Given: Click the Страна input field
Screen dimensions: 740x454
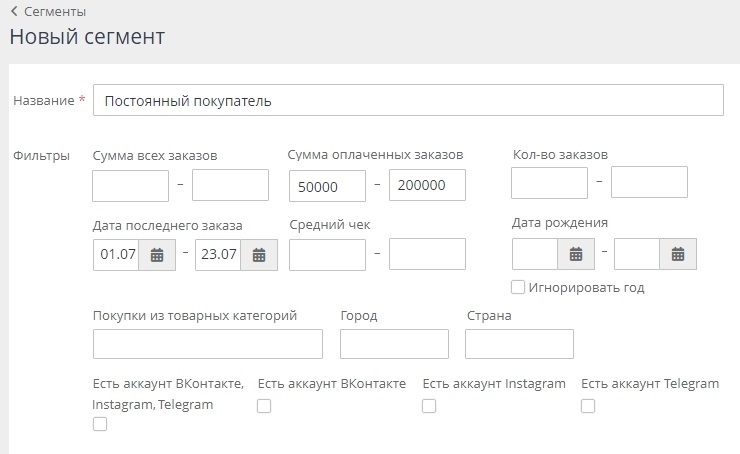Looking at the screenshot, I should point(519,343).
